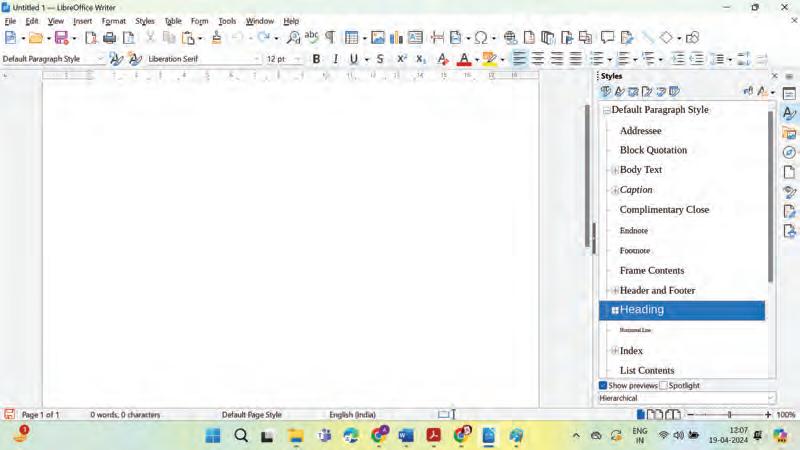Expand the Caption style

point(615,190)
